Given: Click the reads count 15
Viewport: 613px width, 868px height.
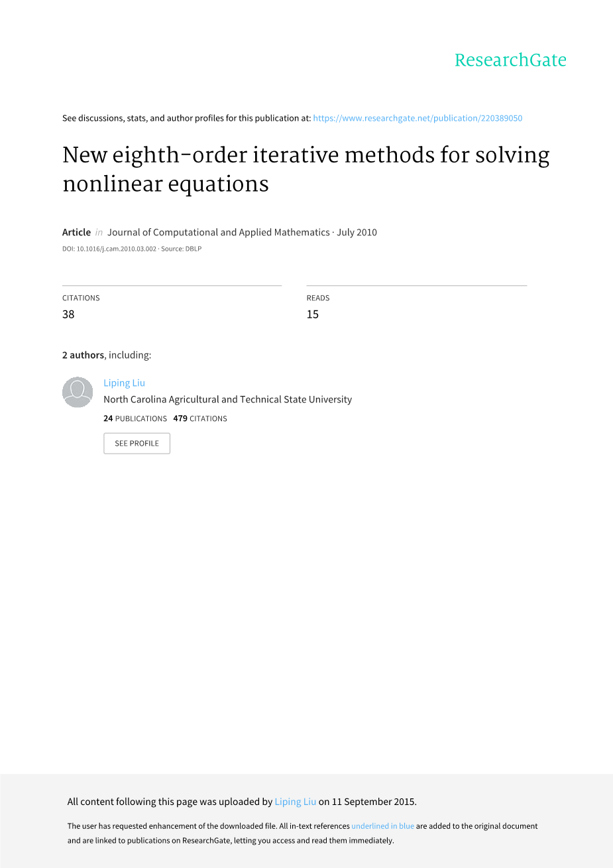Looking at the screenshot, I should point(312,314).
